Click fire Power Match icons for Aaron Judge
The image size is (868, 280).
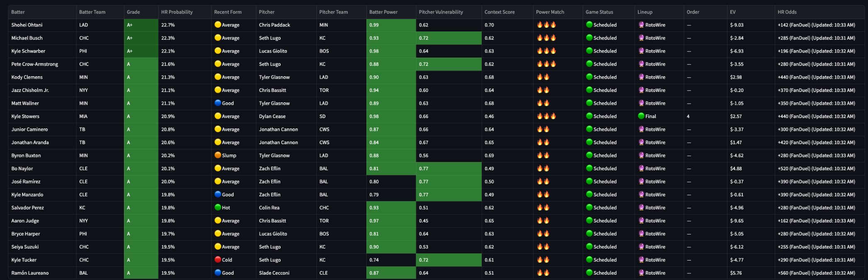coord(543,221)
